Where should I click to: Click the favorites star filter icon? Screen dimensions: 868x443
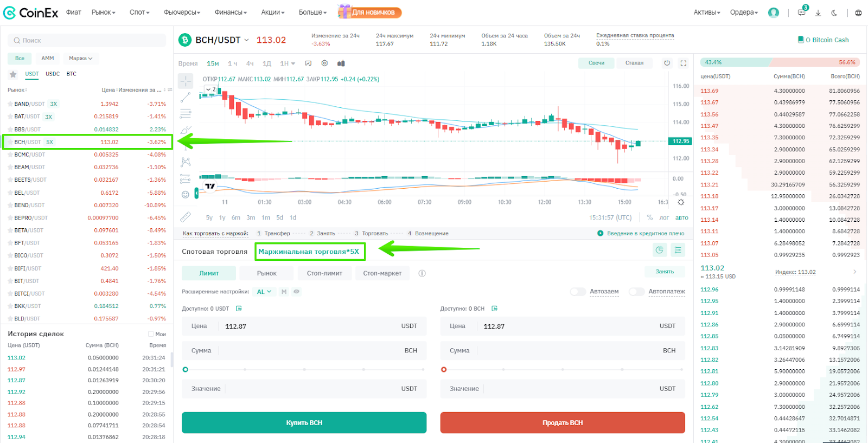tap(13, 74)
